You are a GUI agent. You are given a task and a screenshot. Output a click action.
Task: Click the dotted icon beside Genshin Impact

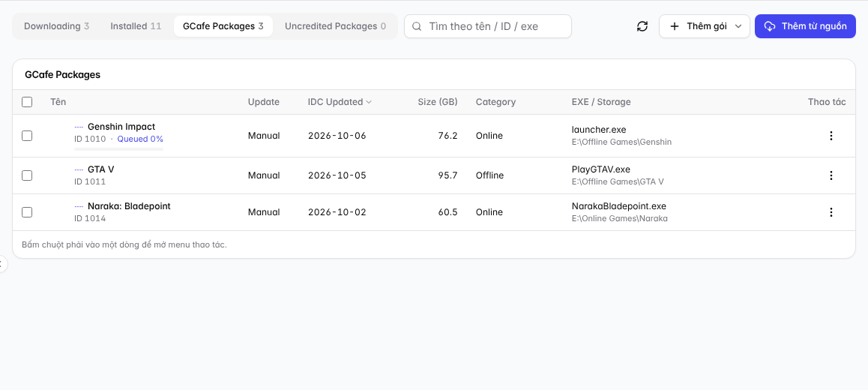79,127
